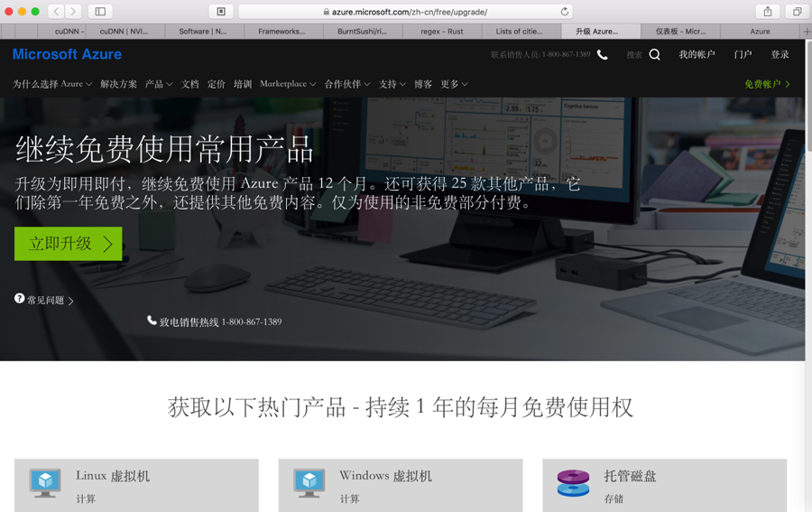Image resolution: width=812 pixels, height=512 pixels.
Task: Click the 联系销售人员 phone number in header
Action: 540,54
